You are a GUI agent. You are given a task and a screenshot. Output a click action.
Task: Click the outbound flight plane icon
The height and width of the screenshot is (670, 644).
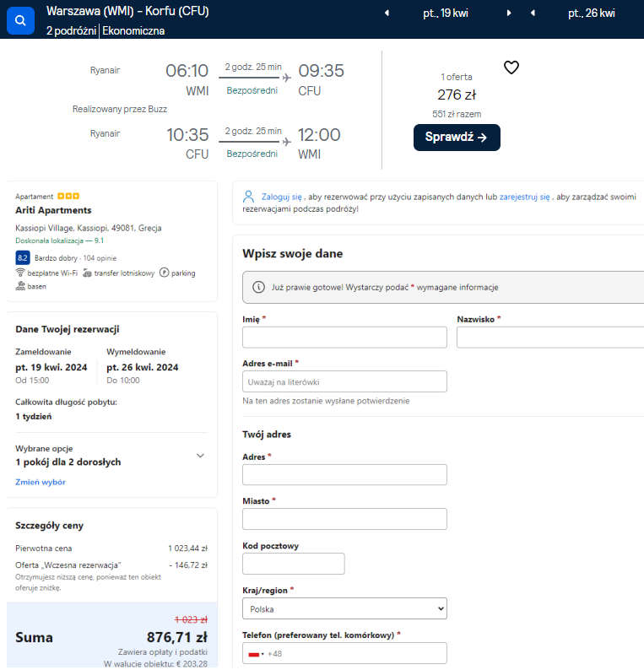coord(287,78)
